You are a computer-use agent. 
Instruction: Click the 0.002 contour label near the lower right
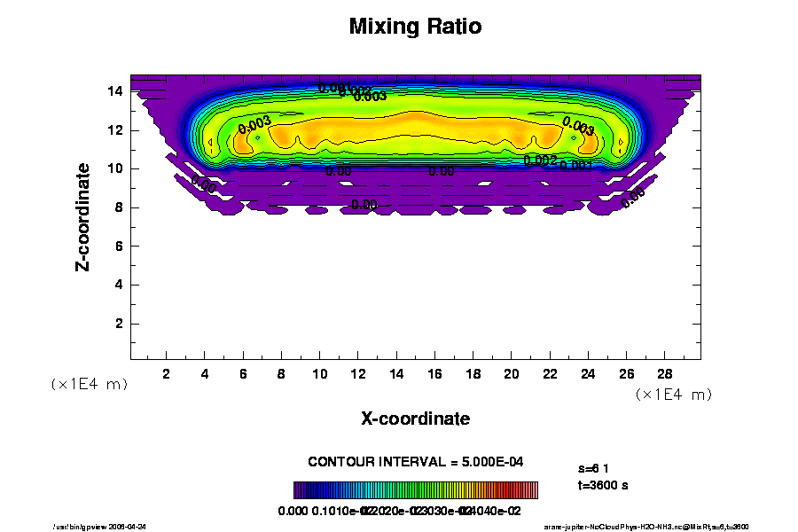[540, 160]
